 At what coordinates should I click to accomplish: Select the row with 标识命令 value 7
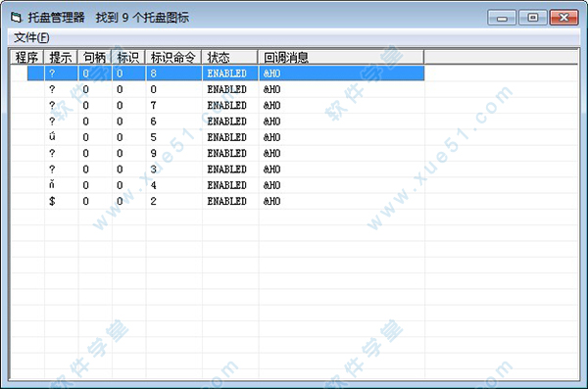[225, 106]
